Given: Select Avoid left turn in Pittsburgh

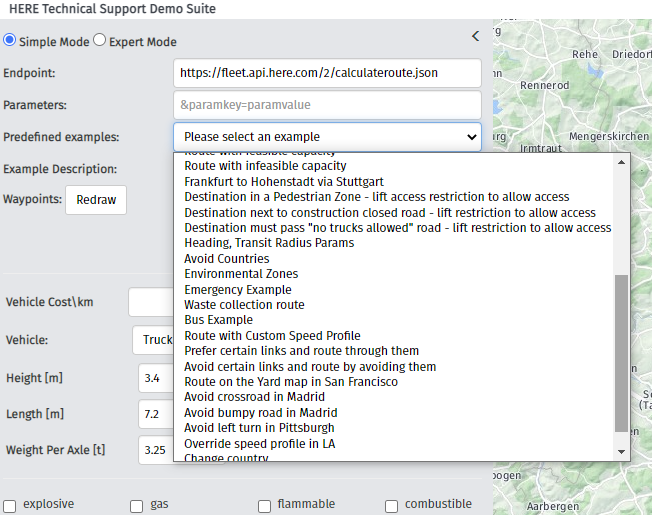Looking at the screenshot, I should 259,428.
